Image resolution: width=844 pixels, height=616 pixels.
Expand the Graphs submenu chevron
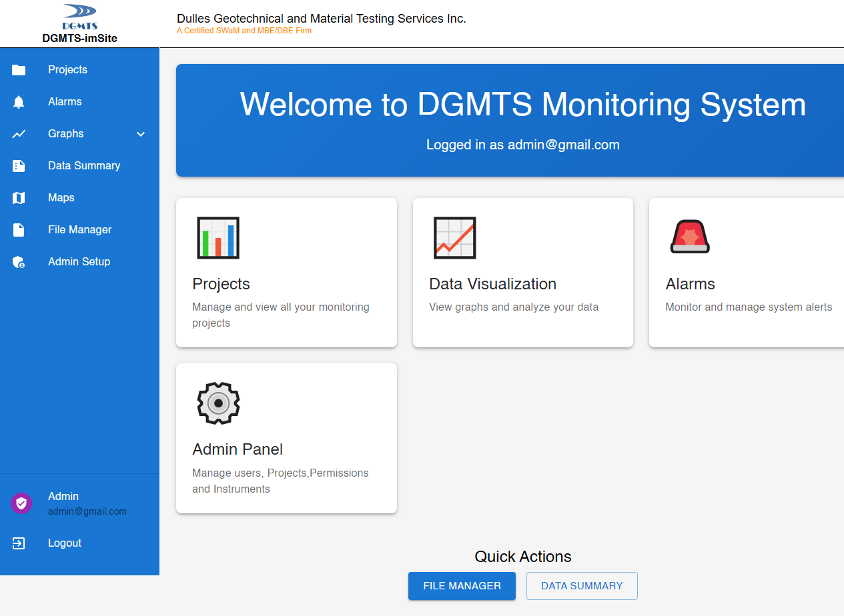tap(141, 134)
